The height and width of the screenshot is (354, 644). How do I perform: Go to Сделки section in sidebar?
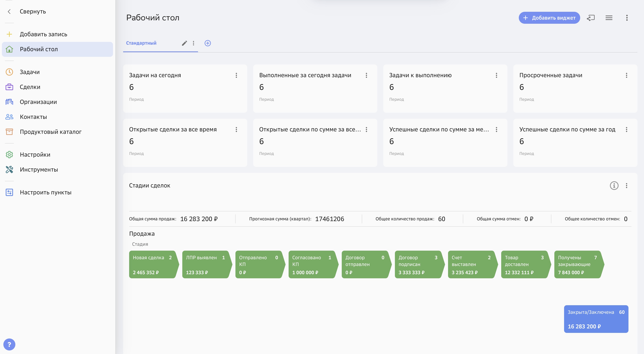[30, 87]
